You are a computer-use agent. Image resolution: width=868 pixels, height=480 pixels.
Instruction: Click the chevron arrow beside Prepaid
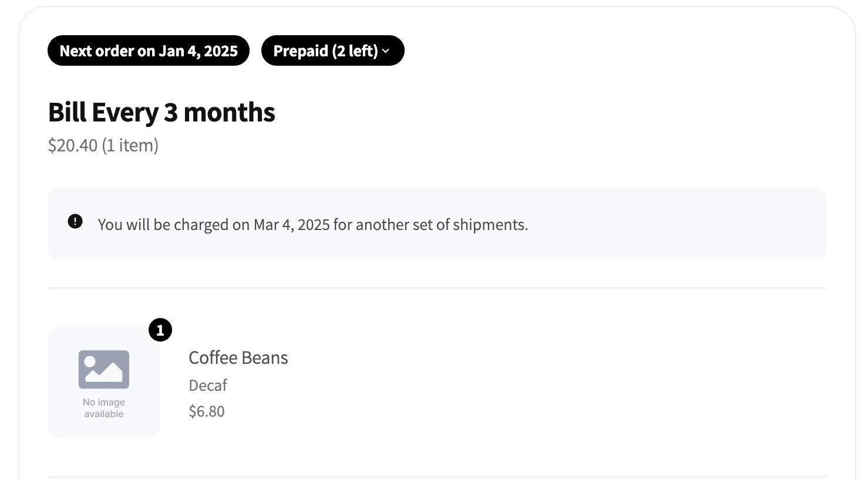[x=386, y=51]
